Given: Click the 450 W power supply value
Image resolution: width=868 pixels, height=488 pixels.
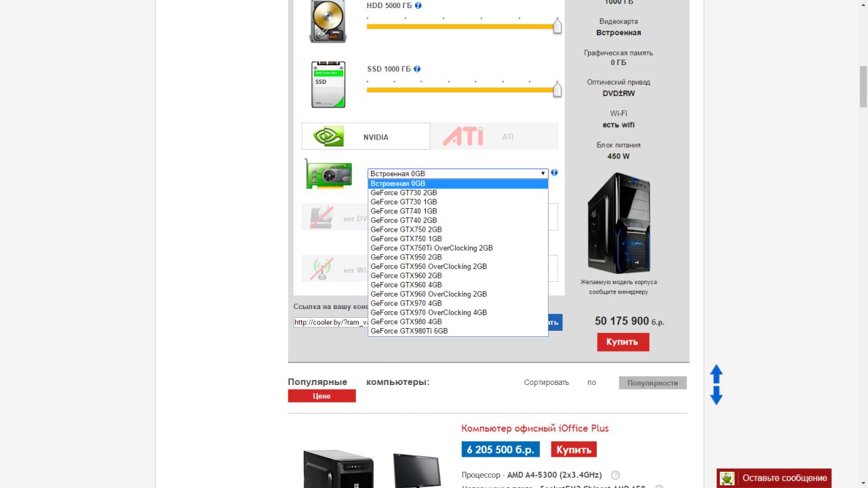Looking at the screenshot, I should pyautogui.click(x=618, y=156).
